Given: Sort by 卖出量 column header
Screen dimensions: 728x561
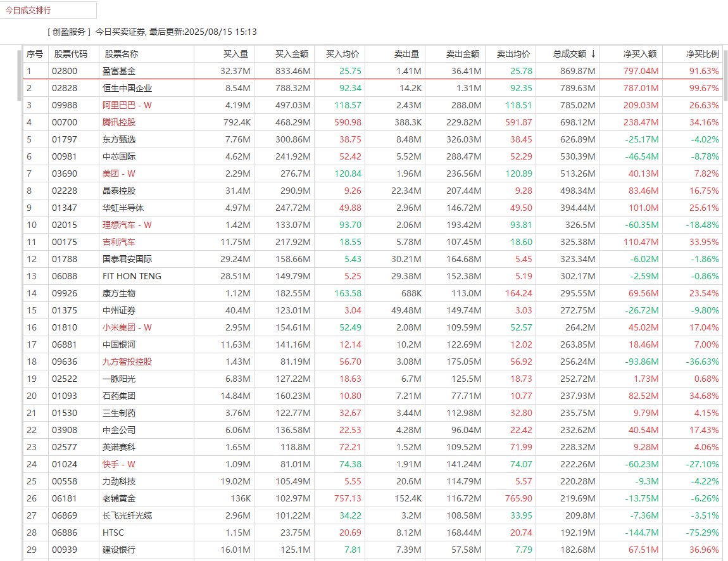Looking at the screenshot, I should coord(406,54).
